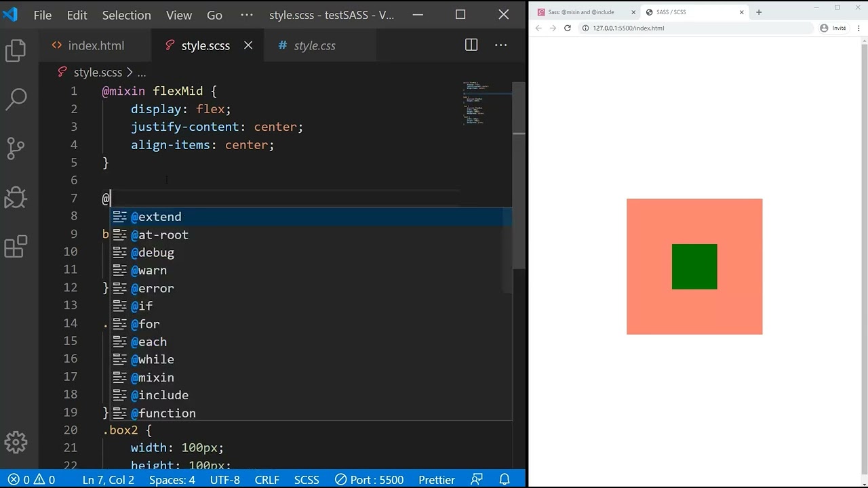Choose @include from the suggestion list

[x=312, y=395]
